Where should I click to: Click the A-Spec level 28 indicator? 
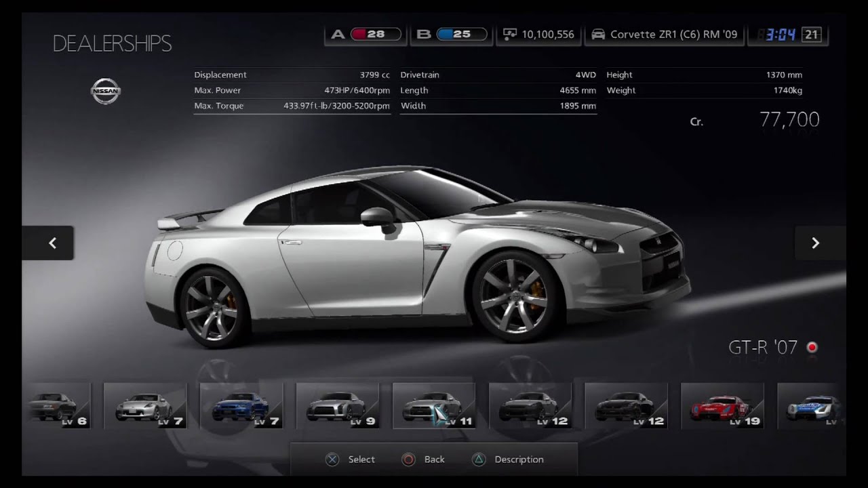(367, 35)
